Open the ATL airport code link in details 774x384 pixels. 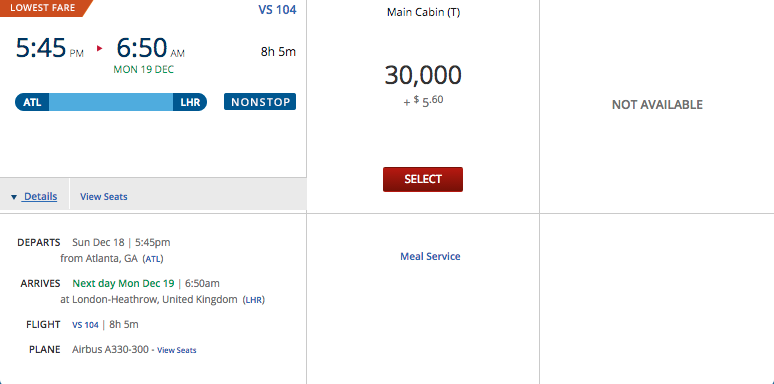tap(153, 259)
